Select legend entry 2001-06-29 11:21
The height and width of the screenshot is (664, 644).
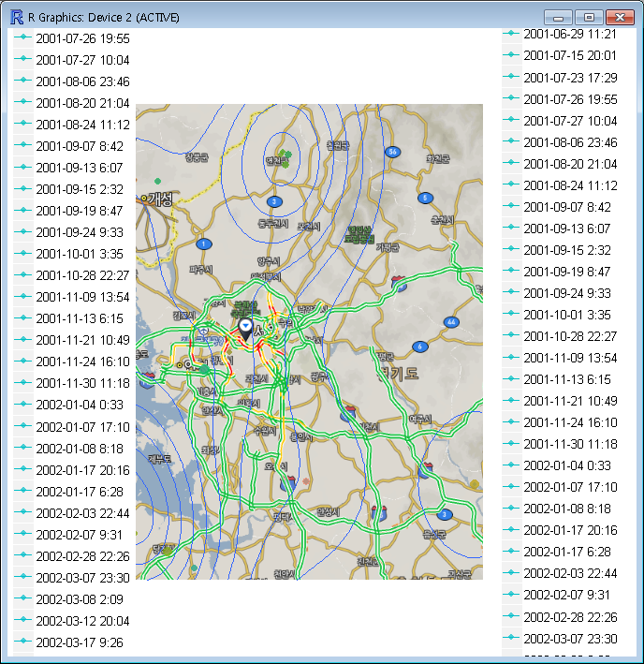569,34
